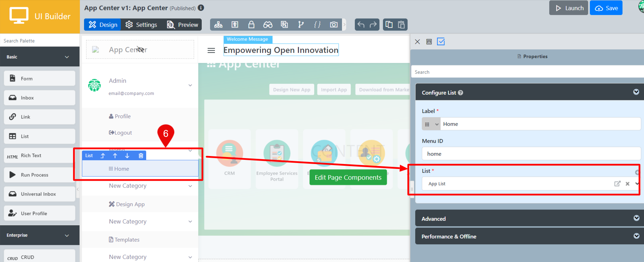
Task: Click the Launch button
Action: 569,8
